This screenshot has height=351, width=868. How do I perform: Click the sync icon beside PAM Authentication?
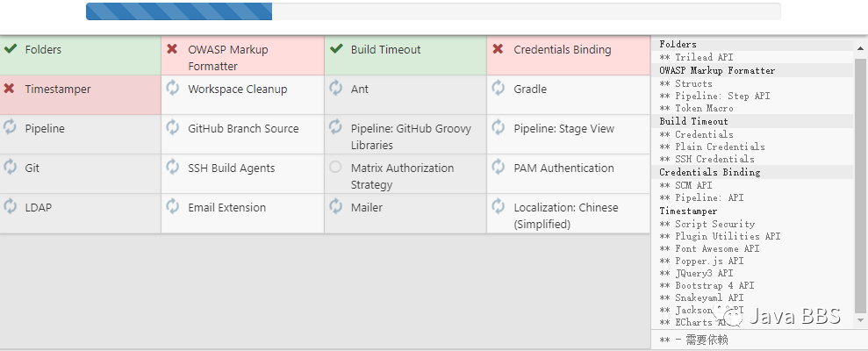tap(499, 167)
